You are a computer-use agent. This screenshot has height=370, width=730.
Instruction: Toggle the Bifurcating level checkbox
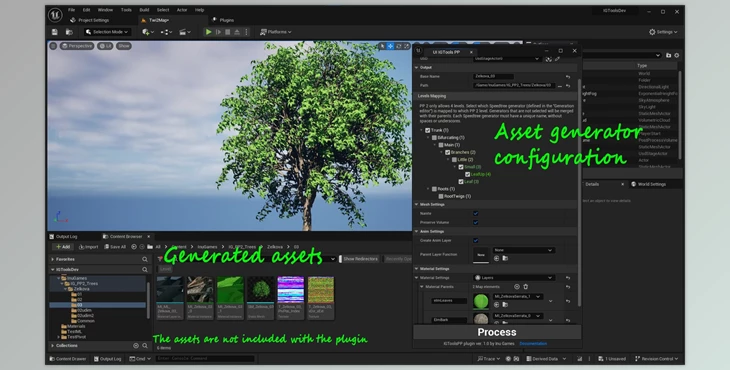pyautogui.click(x=434, y=138)
